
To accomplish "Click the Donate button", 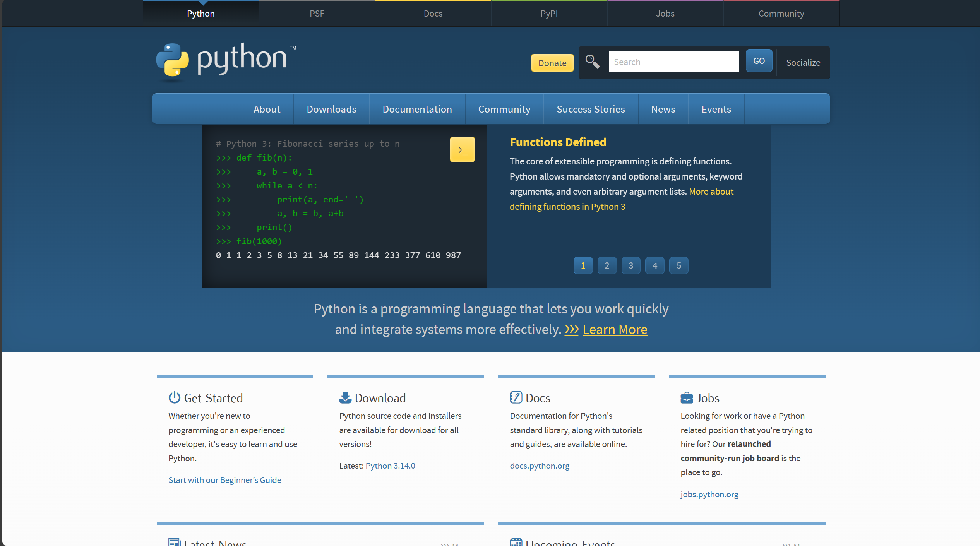I will click(x=552, y=63).
